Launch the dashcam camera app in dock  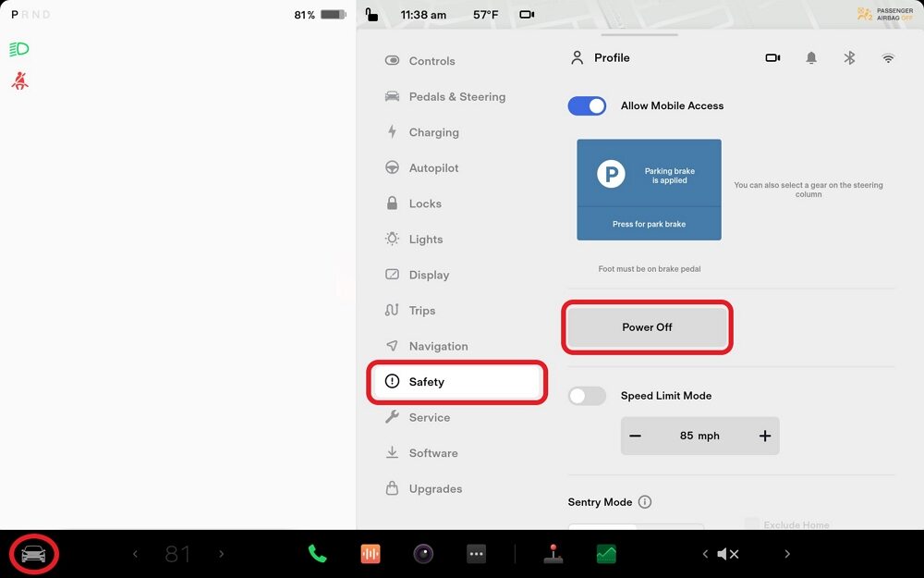[423, 554]
